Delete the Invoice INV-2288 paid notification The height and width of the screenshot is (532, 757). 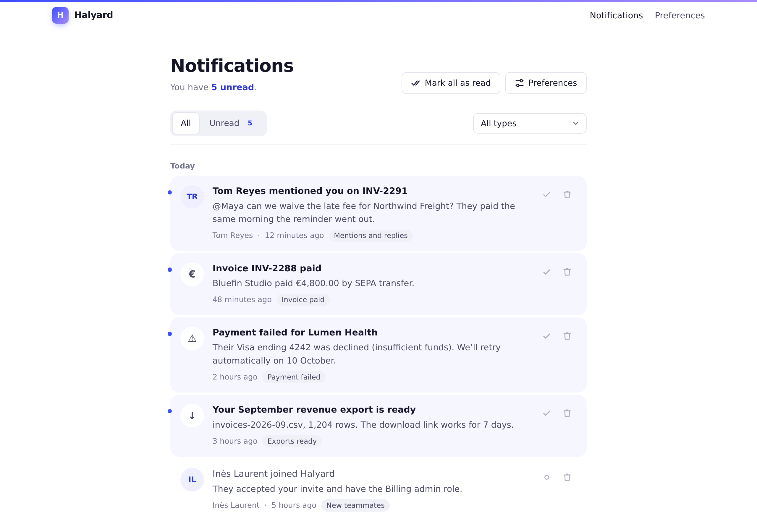point(567,272)
